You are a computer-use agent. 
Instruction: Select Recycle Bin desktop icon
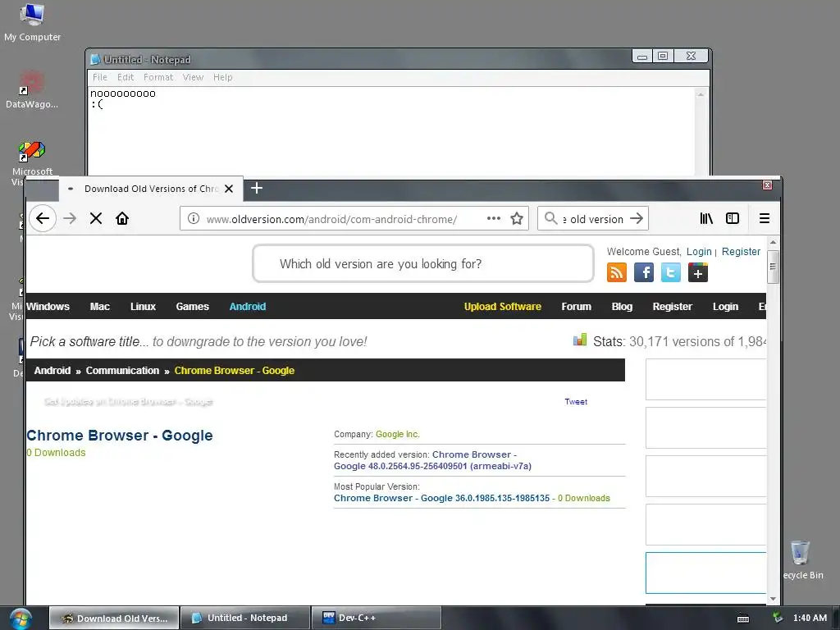(x=801, y=559)
